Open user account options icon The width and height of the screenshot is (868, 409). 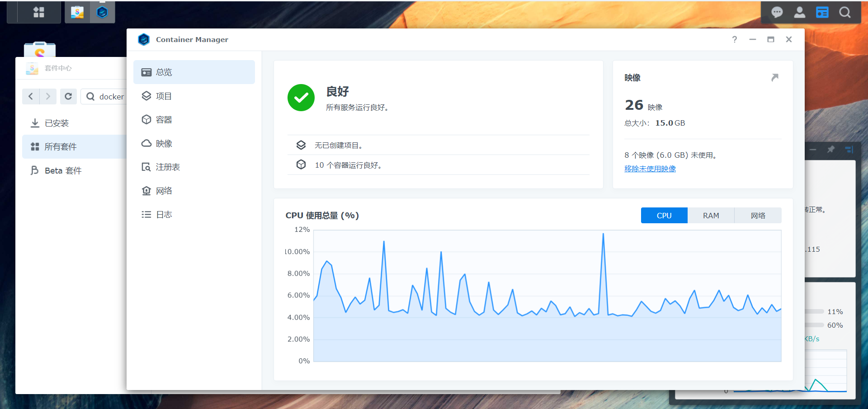click(799, 12)
